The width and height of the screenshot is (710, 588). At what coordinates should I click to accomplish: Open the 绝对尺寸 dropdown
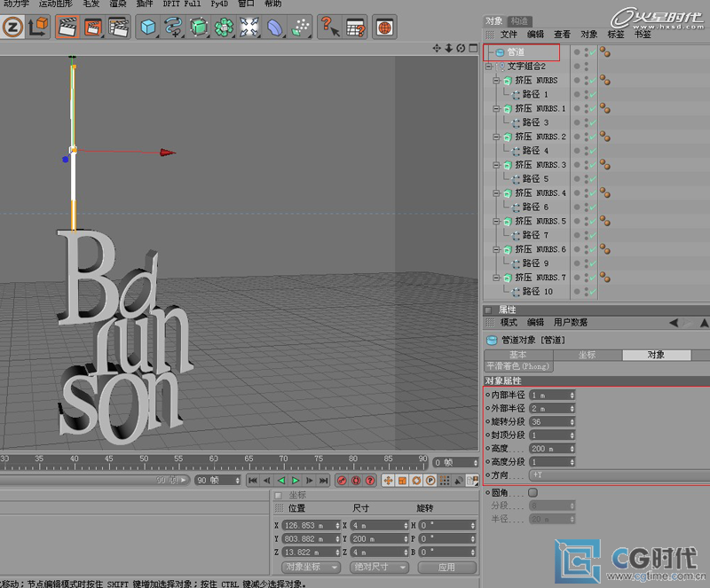coord(379,567)
